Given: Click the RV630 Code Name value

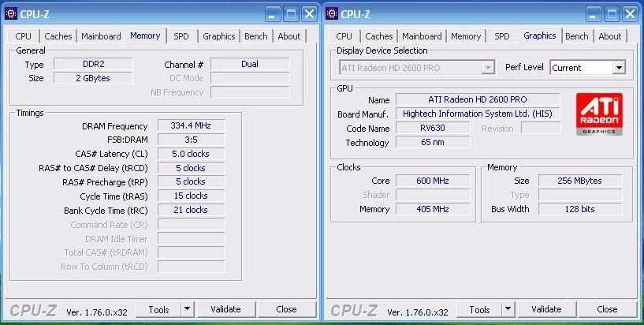Looking at the screenshot, I should (433, 128).
